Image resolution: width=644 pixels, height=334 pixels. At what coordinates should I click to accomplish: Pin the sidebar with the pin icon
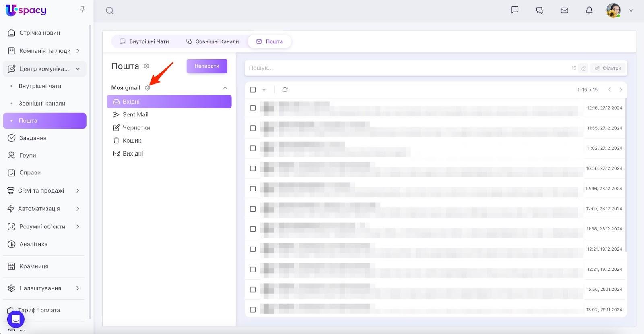point(82,9)
